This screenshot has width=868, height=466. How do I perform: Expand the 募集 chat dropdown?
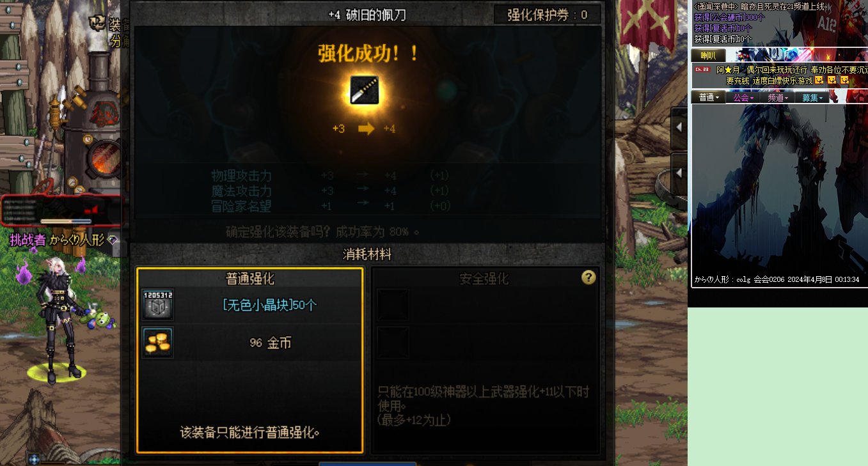[x=812, y=98]
